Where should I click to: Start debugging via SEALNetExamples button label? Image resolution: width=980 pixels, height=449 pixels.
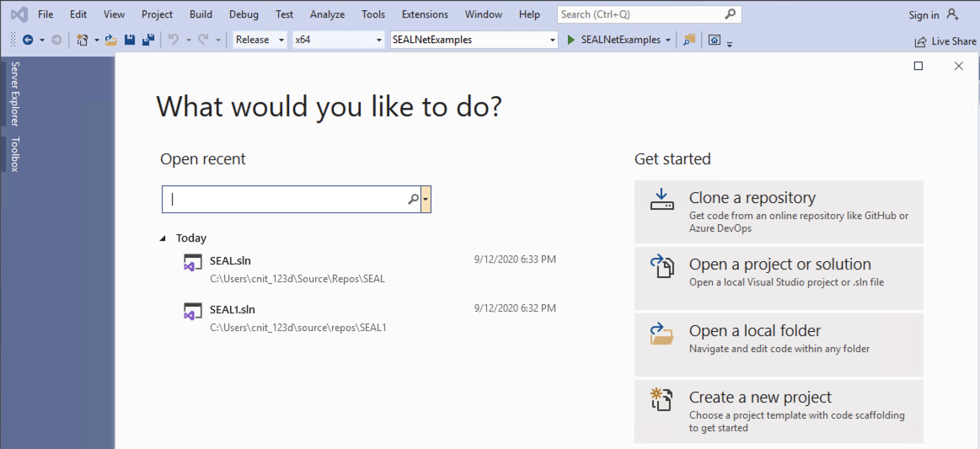click(621, 40)
